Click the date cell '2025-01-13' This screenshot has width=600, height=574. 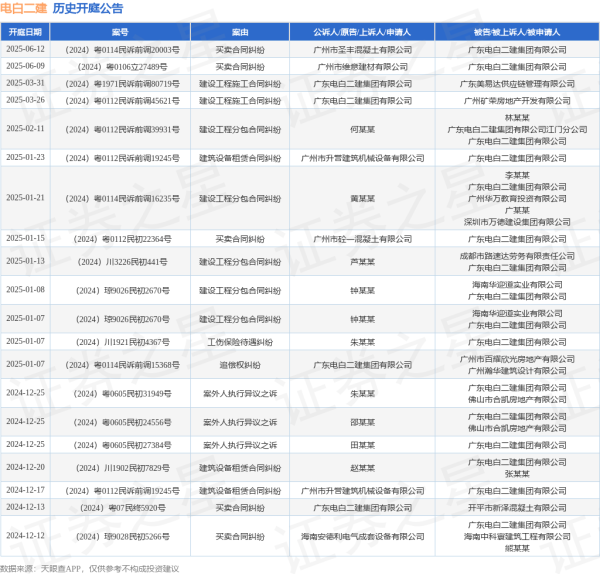(x=25, y=261)
